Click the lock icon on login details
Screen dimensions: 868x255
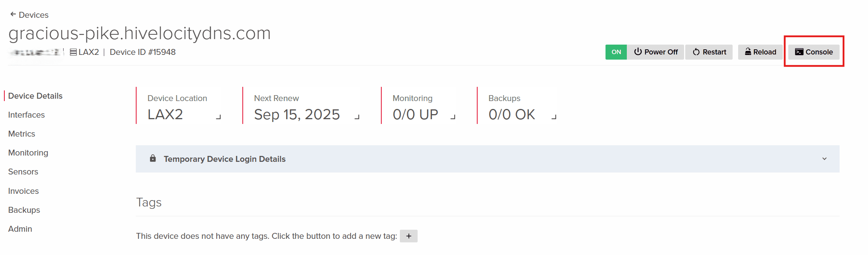[x=153, y=159]
